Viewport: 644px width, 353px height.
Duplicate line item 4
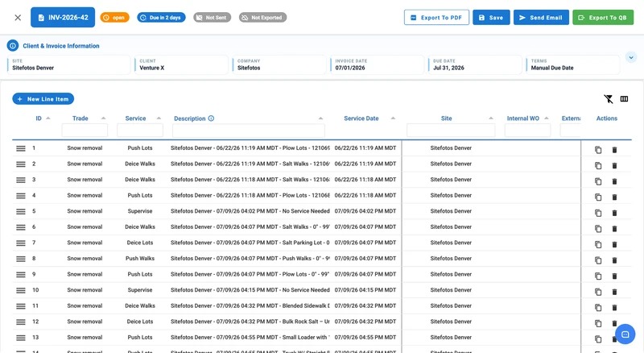click(x=598, y=197)
